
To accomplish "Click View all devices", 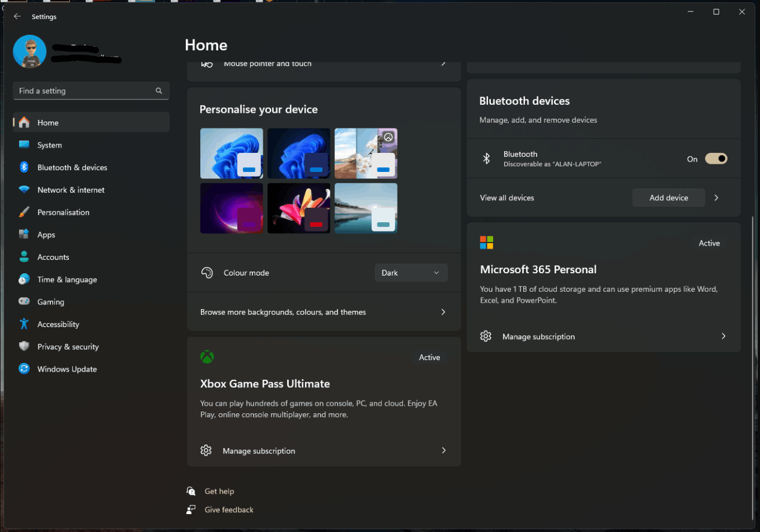I will 507,198.
